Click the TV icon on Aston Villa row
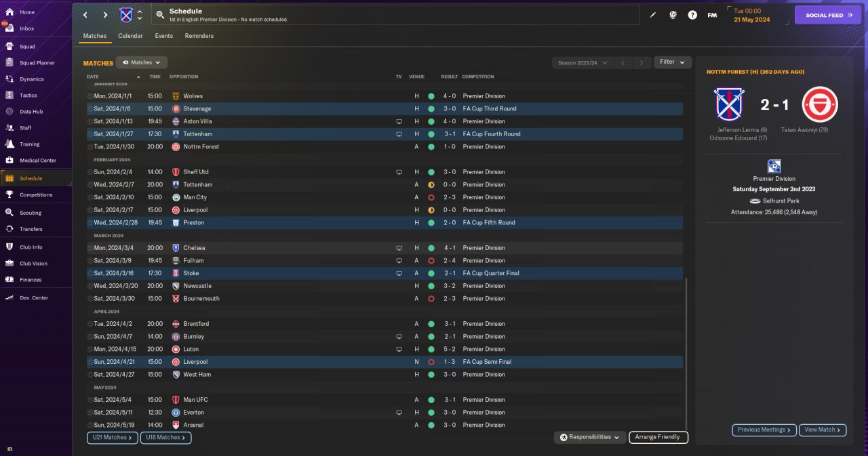Viewport: 868px width, 456px height. [399, 121]
